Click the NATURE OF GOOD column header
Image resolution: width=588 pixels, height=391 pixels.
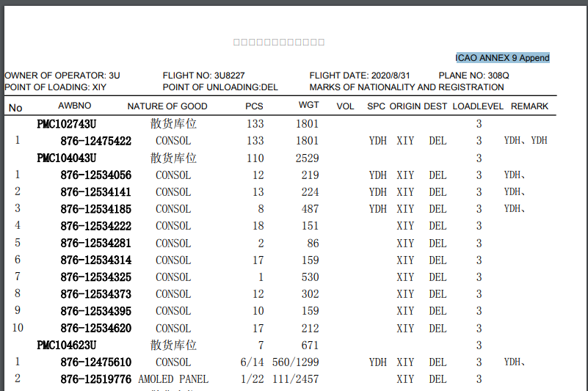click(167, 106)
